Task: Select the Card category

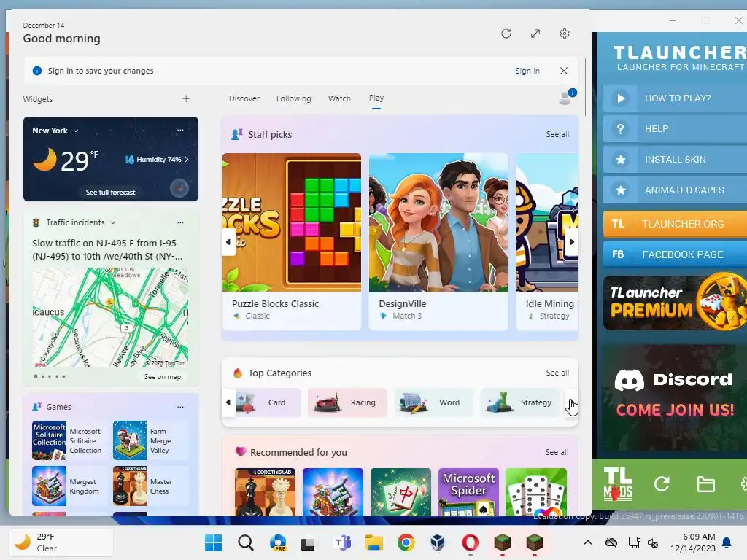Action: 268,402
